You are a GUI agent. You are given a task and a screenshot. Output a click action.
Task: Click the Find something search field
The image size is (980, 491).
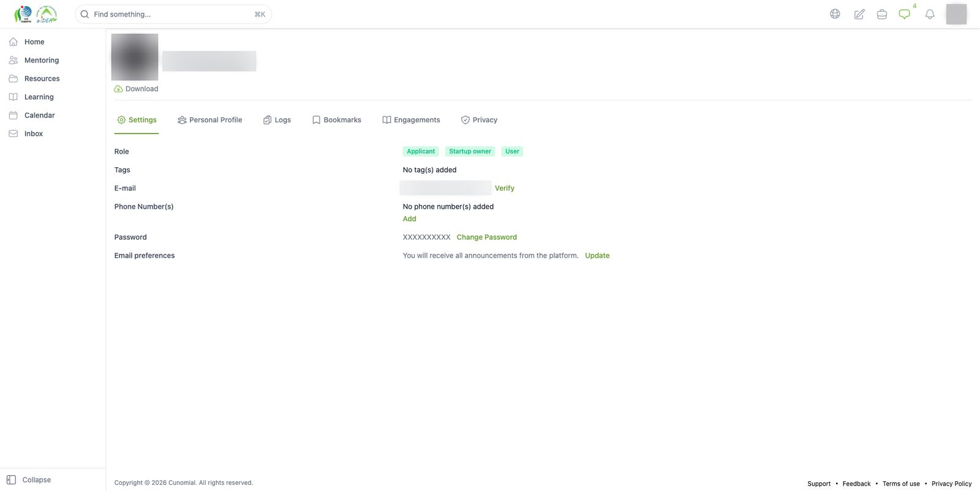[x=173, y=14]
